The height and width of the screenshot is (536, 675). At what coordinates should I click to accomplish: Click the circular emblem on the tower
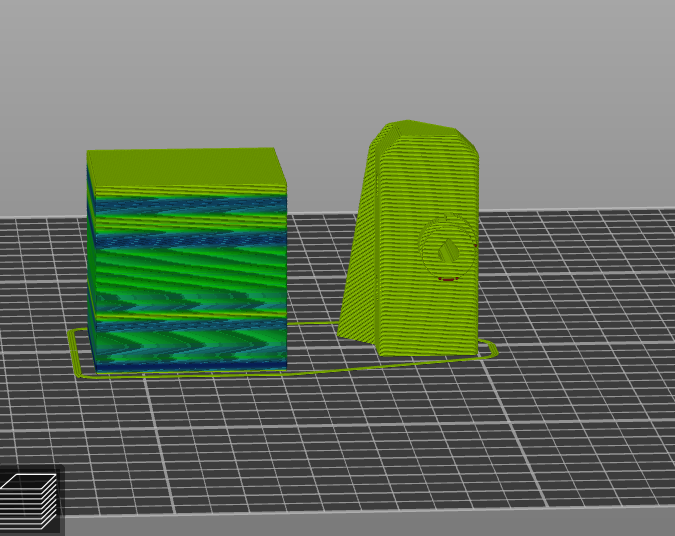click(x=448, y=248)
